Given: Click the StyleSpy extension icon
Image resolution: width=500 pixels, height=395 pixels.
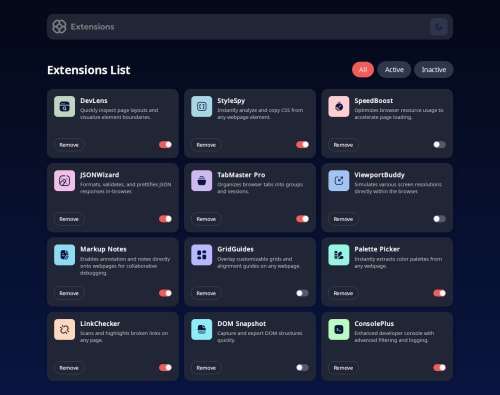Looking at the screenshot, I should (x=202, y=106).
